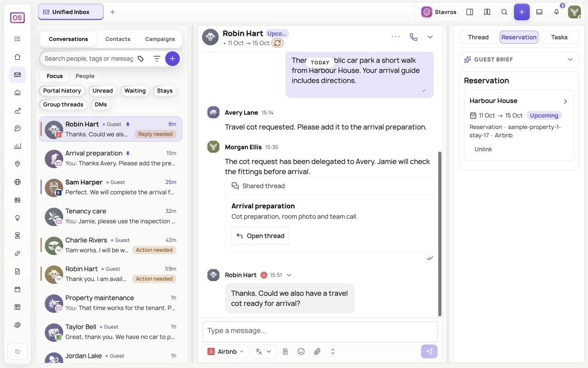Switch to the Tasks tab
588x368 pixels.
click(x=559, y=37)
